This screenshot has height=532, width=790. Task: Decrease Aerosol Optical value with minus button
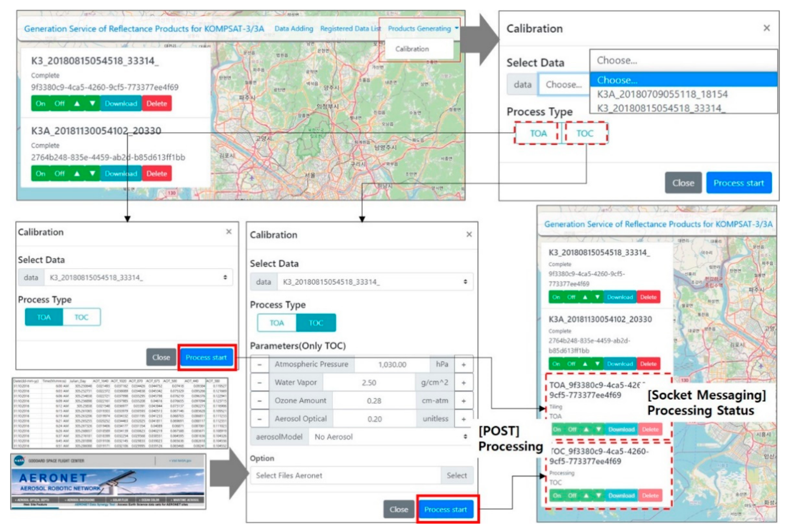pos(259,419)
